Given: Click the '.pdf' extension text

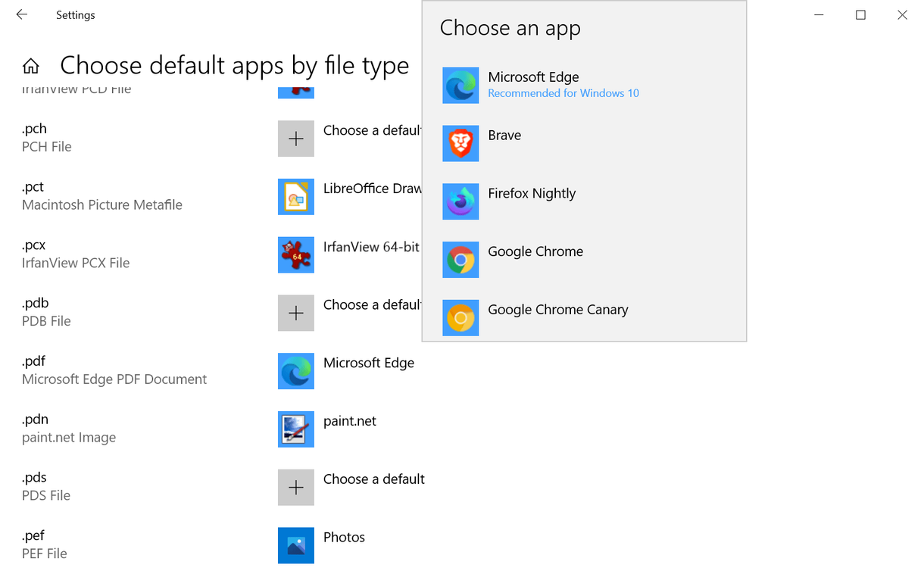Looking at the screenshot, I should tap(33, 361).
